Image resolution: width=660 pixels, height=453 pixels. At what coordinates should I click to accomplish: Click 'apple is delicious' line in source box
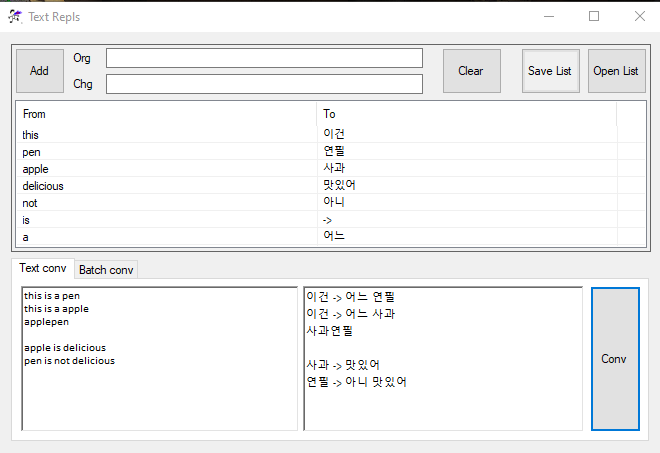pyautogui.click(x=65, y=348)
